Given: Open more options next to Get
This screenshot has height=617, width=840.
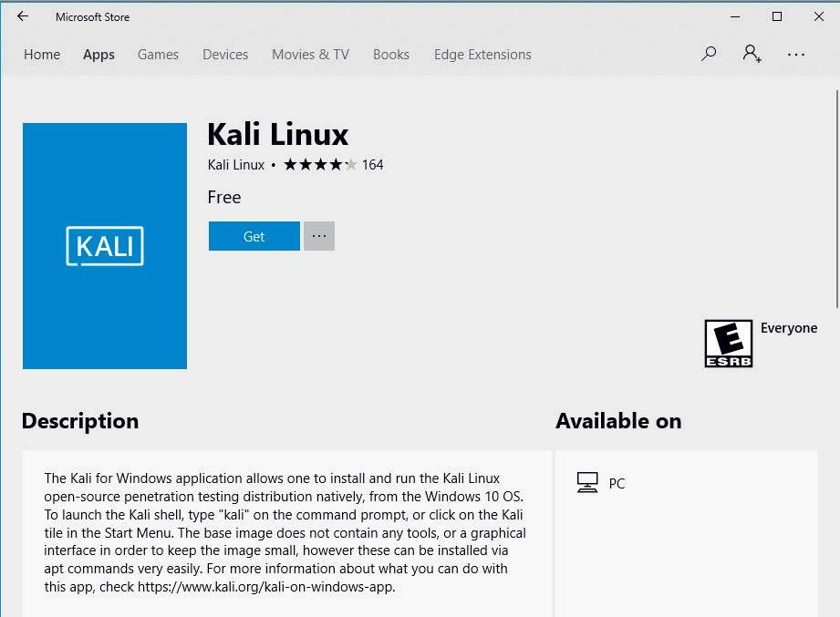Looking at the screenshot, I should tap(319, 236).
